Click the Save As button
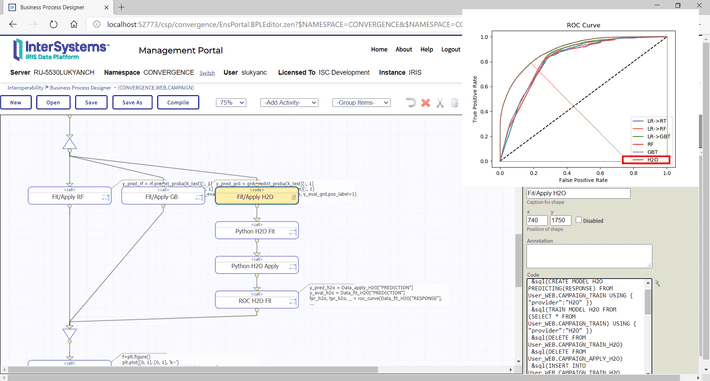This screenshot has height=381, width=710. (132, 102)
